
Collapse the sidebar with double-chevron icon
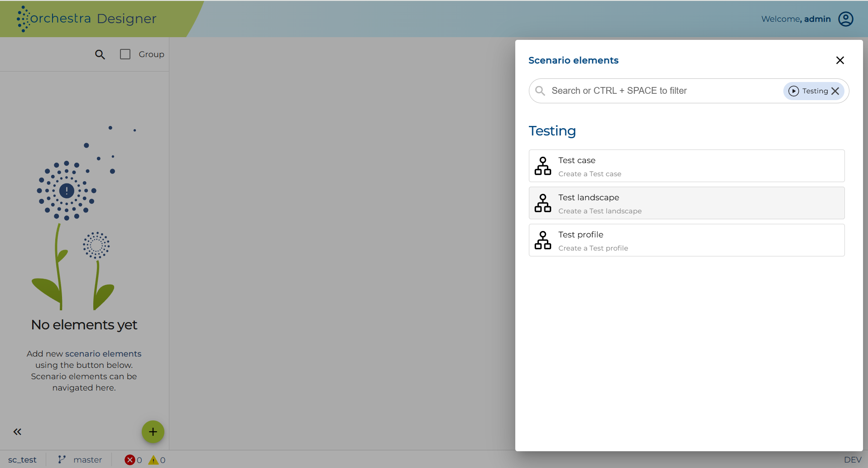pos(17,432)
